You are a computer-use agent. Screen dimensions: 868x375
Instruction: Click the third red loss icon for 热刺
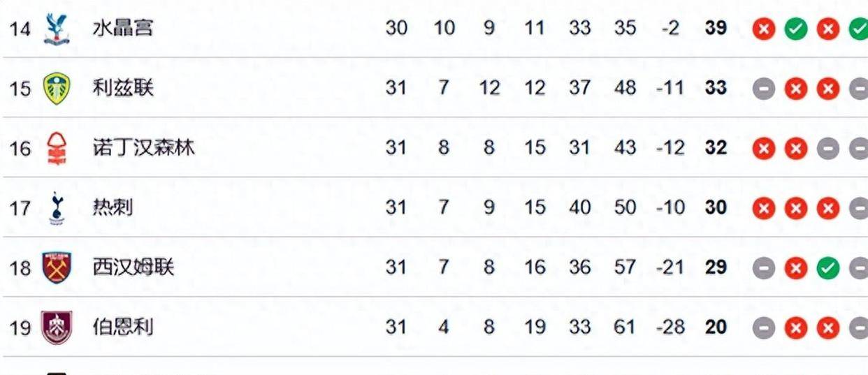coord(827,208)
